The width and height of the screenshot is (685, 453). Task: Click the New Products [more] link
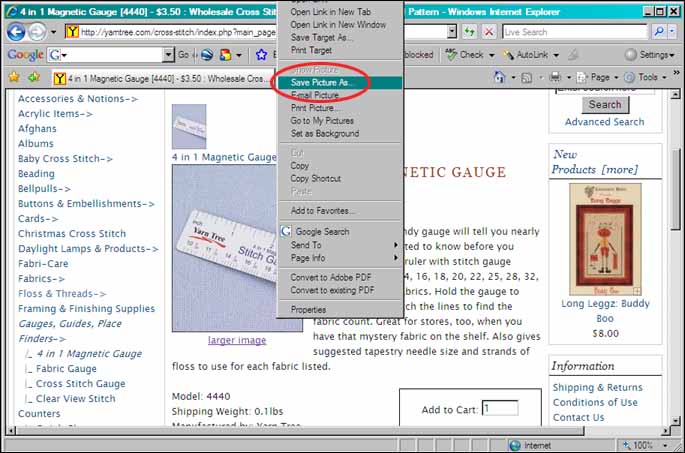[x=595, y=162]
